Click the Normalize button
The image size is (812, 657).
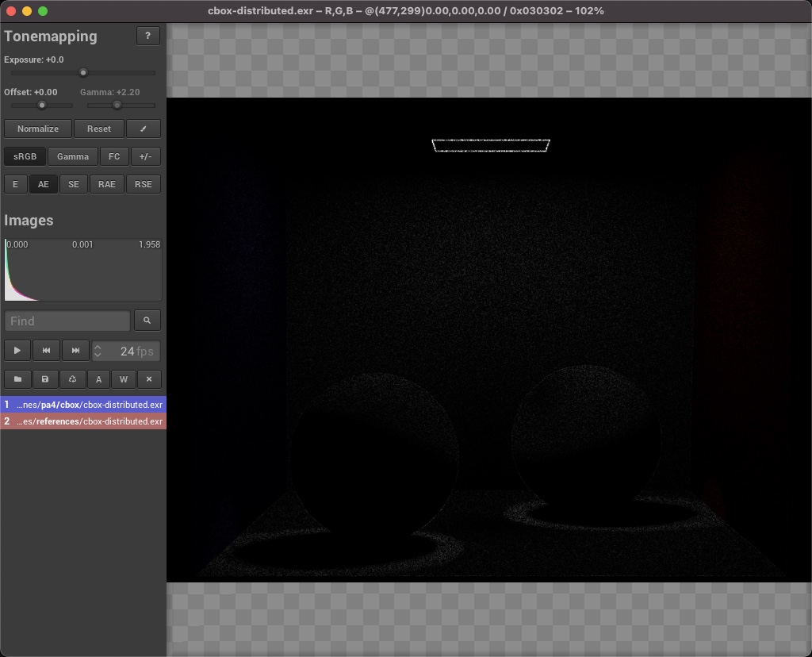pos(38,129)
